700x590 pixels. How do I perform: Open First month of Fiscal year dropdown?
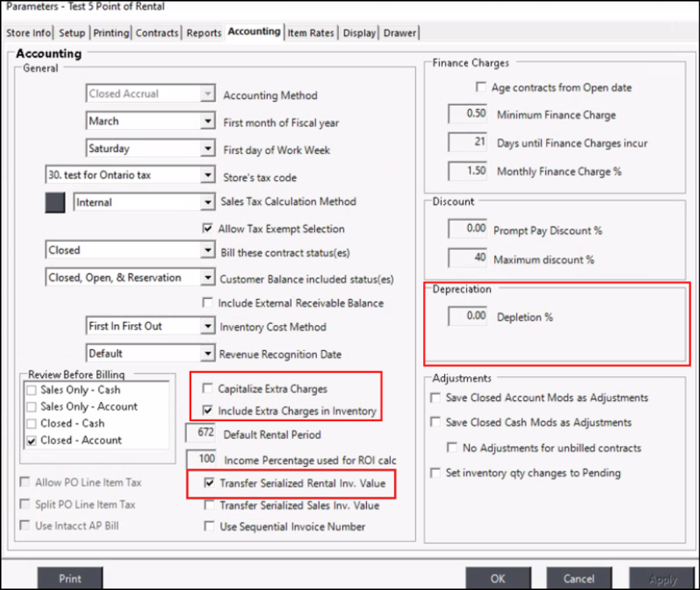(207, 122)
